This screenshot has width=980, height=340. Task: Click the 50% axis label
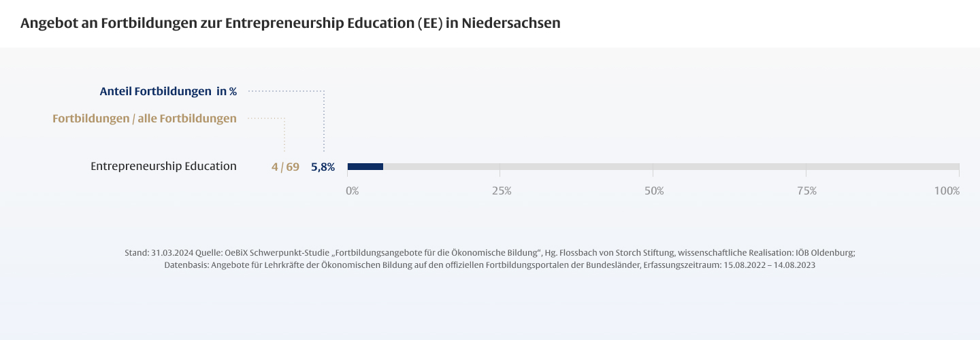point(654,191)
